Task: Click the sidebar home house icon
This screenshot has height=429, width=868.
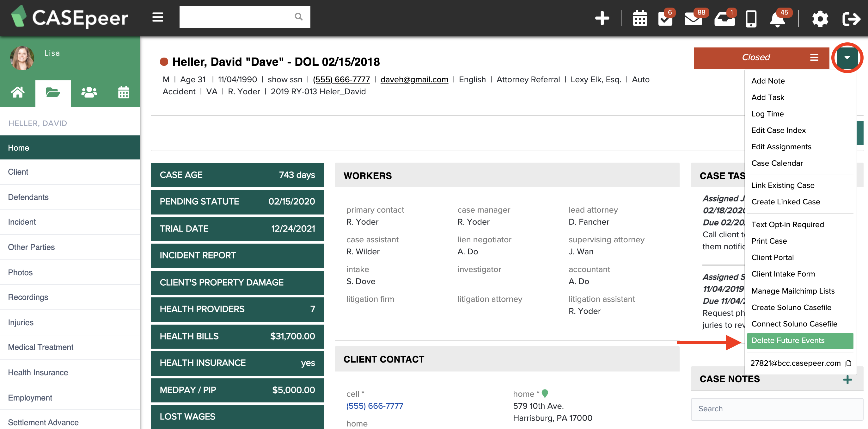Action: [17, 92]
